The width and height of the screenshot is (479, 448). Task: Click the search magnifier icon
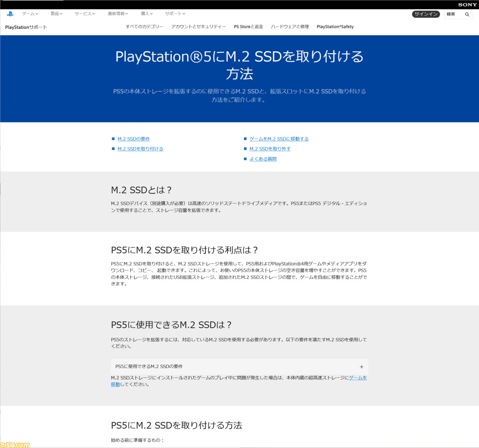pos(467,15)
